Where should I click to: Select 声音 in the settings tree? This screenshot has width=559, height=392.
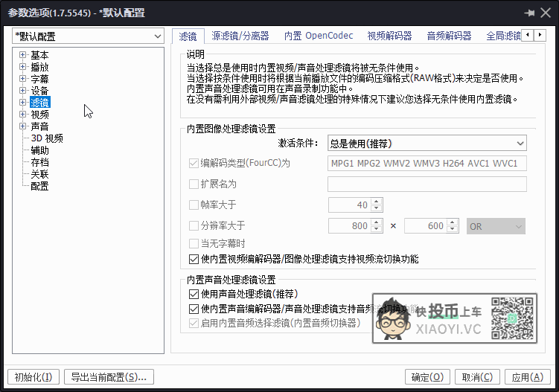tap(39, 126)
